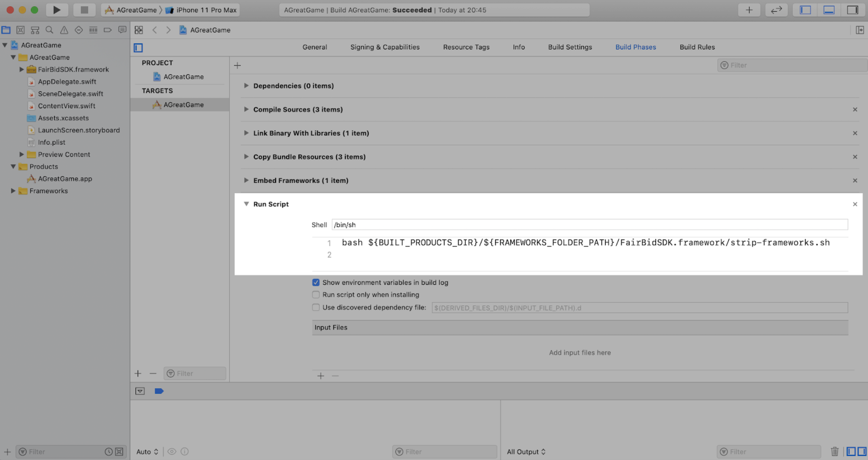Collapse the Products group
This screenshot has width=868, height=460.
[13, 167]
